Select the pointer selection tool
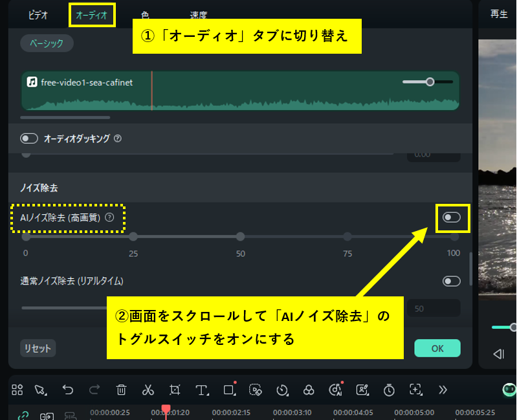The height and width of the screenshot is (420, 517). tap(41, 390)
